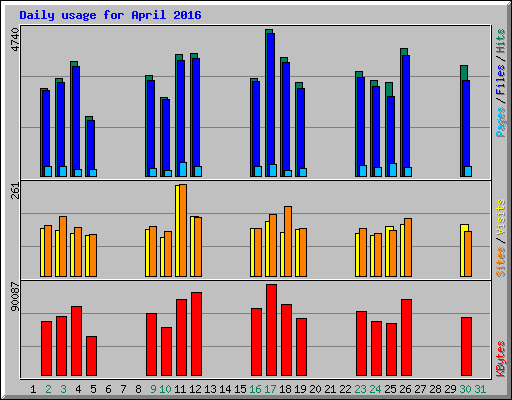This screenshot has height=400, width=512.
Task: Click day 14 on the x-axis
Action: (225, 389)
